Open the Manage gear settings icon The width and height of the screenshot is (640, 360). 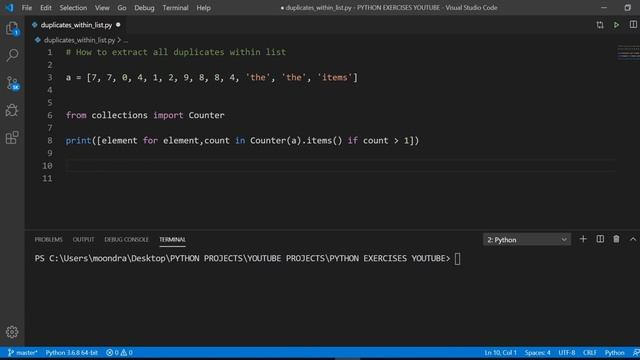click(12, 332)
